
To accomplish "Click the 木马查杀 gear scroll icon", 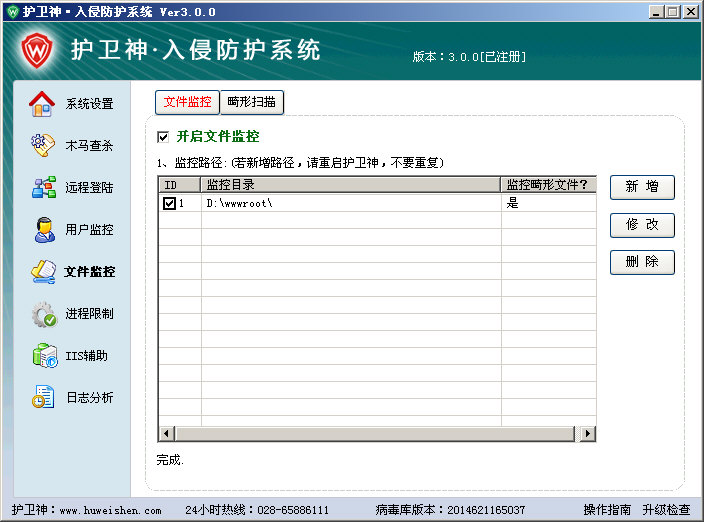I will [43, 145].
